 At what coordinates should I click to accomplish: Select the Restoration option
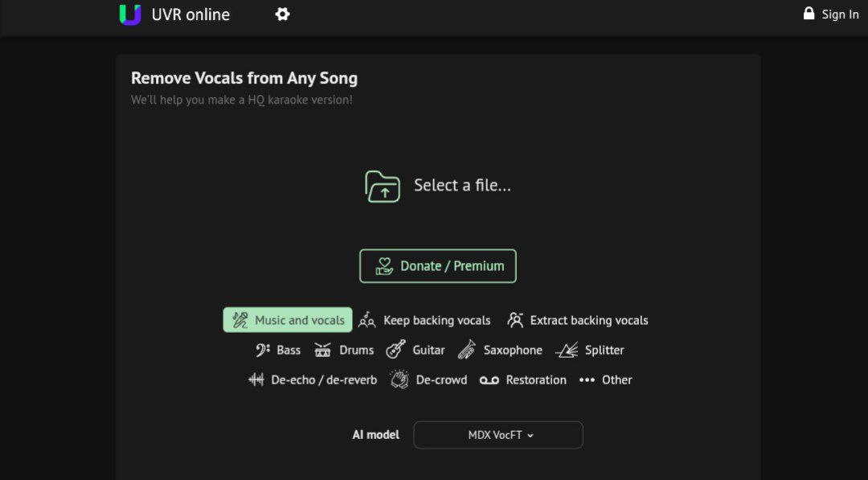click(x=523, y=379)
